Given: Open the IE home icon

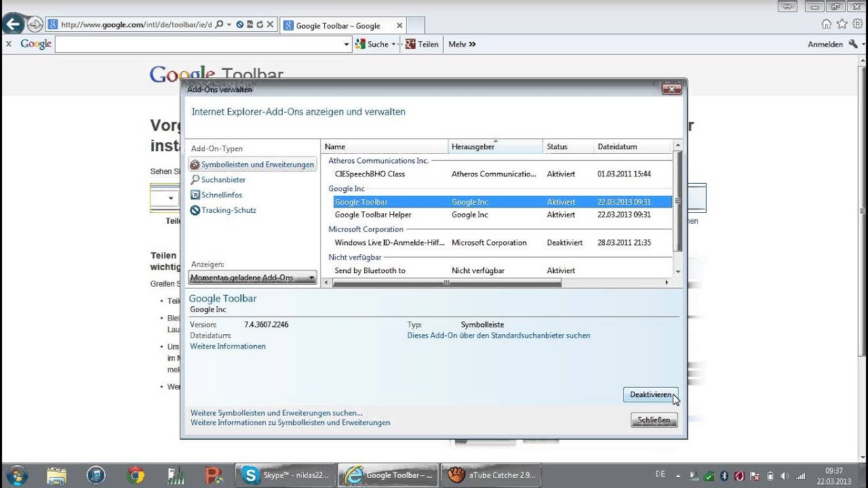Looking at the screenshot, I should click(826, 24).
